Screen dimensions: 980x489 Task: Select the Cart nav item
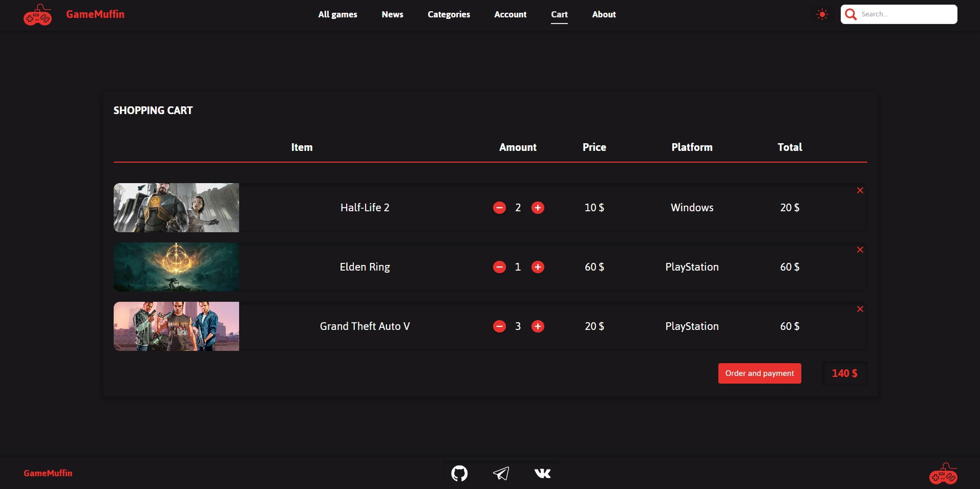tap(560, 14)
